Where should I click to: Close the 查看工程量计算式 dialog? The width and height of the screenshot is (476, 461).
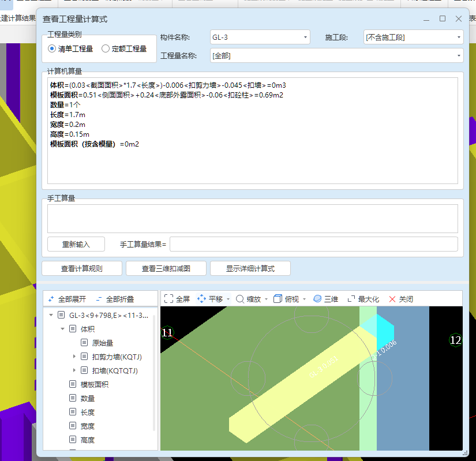(x=459, y=19)
